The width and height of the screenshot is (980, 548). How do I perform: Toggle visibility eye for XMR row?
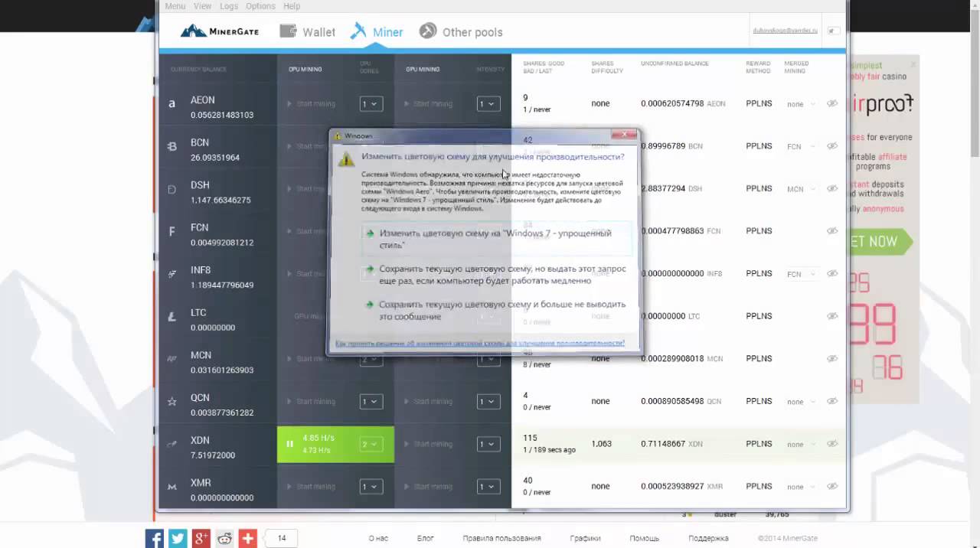pos(832,486)
